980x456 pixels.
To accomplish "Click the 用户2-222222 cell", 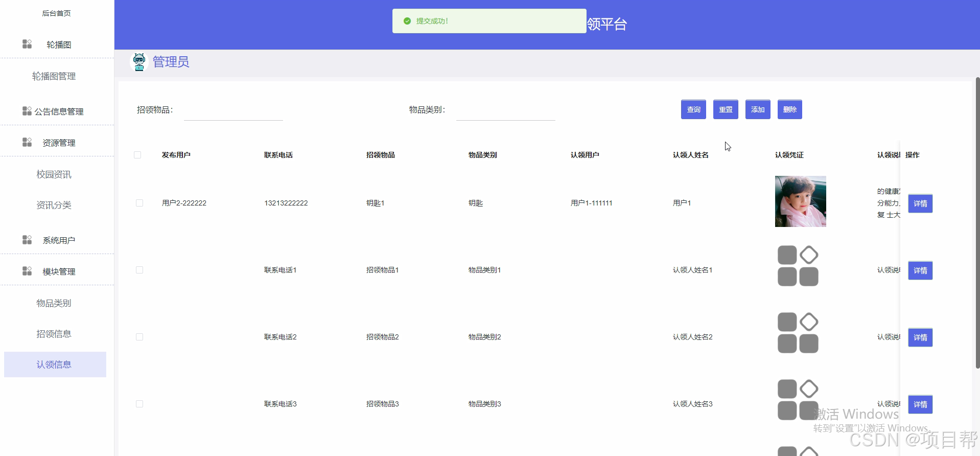I will click(x=184, y=203).
